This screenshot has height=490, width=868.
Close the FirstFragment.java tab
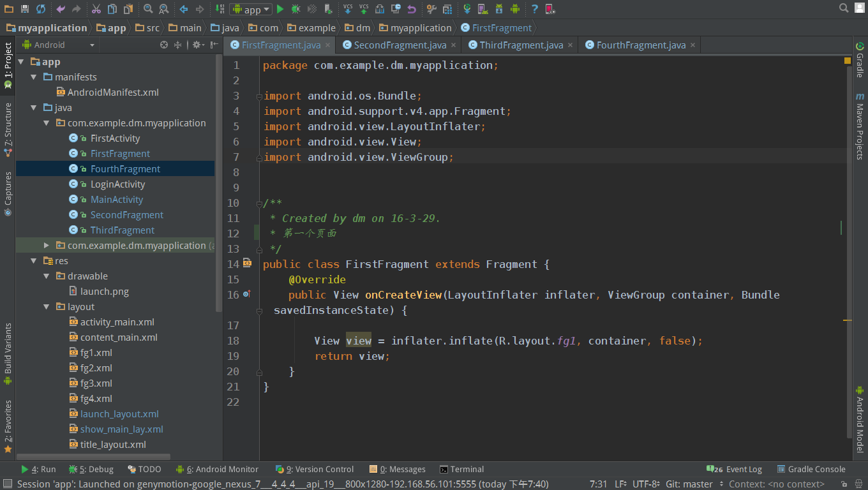pyautogui.click(x=327, y=45)
